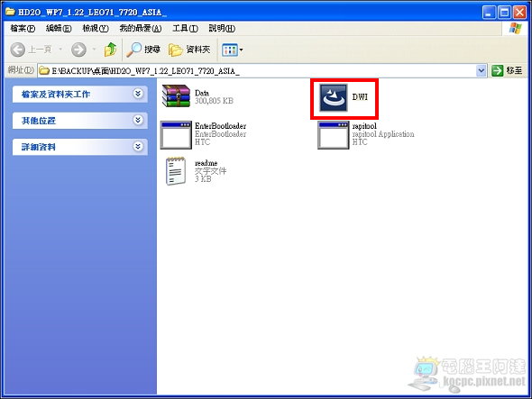The image size is (532, 399).
Task: Toggle the Folders (資料夾) pane button
Action: (189, 50)
